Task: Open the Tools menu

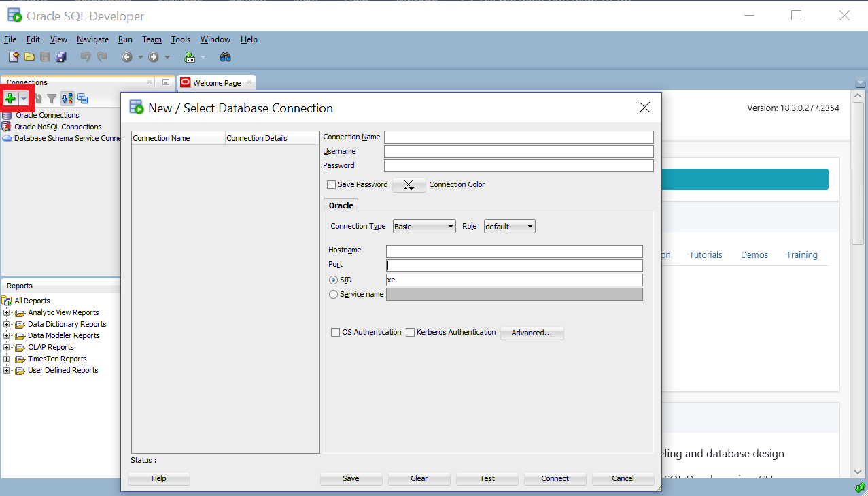Action: 181,39
